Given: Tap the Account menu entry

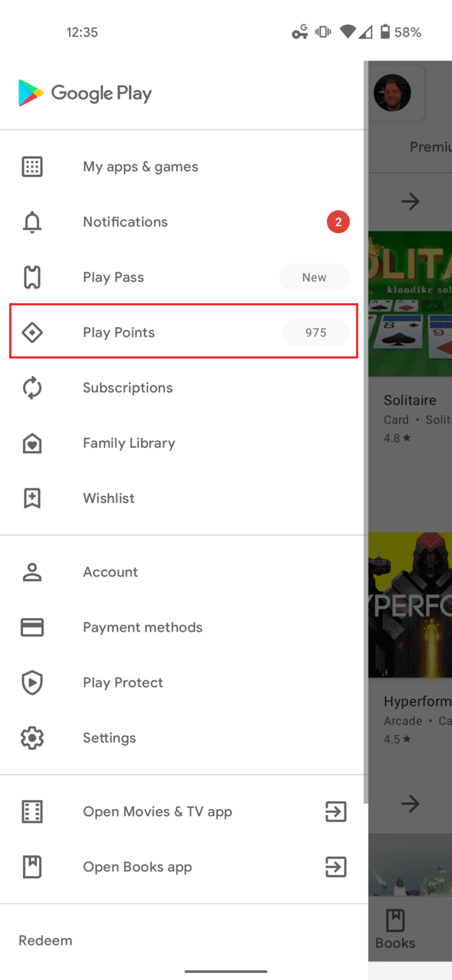Looking at the screenshot, I should pyautogui.click(x=110, y=572).
